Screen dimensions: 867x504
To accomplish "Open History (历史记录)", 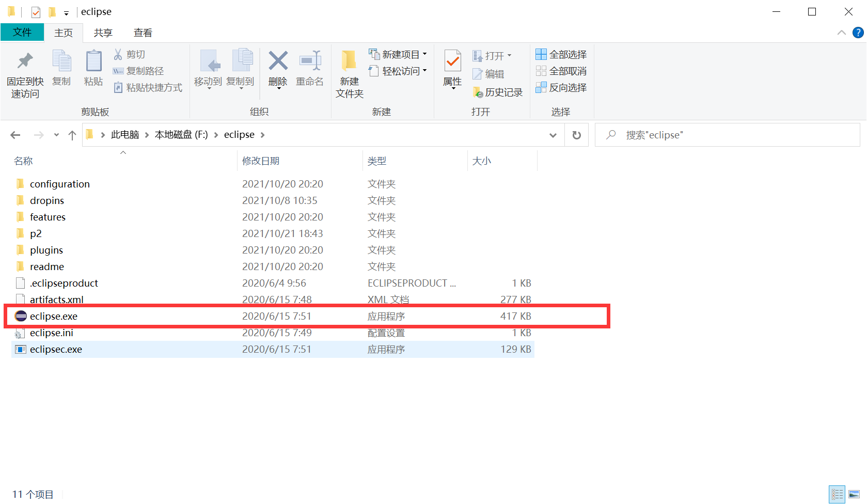I will (498, 92).
